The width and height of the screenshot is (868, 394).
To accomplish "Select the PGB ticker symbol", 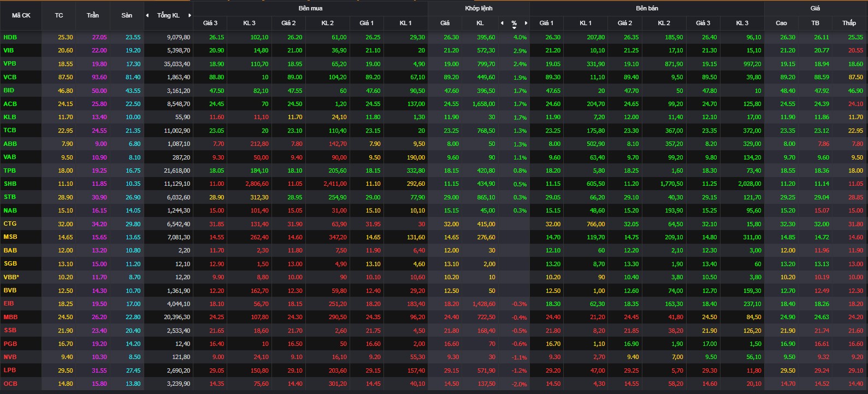I will (10, 344).
